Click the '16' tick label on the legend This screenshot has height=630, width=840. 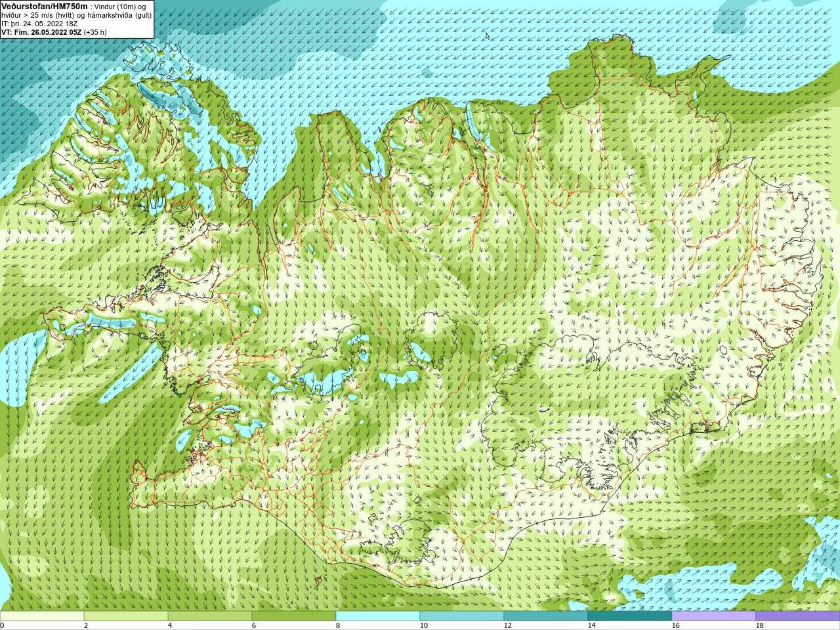point(675,625)
